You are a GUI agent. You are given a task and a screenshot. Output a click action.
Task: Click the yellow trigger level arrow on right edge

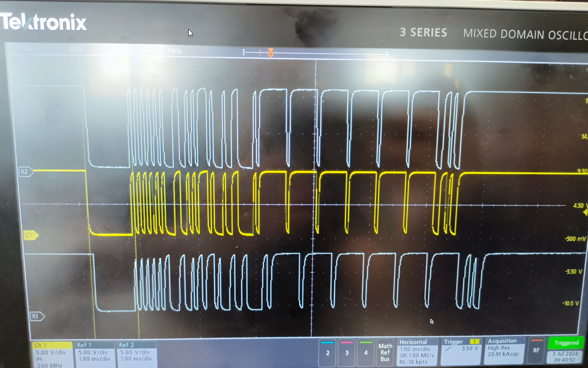click(x=585, y=213)
